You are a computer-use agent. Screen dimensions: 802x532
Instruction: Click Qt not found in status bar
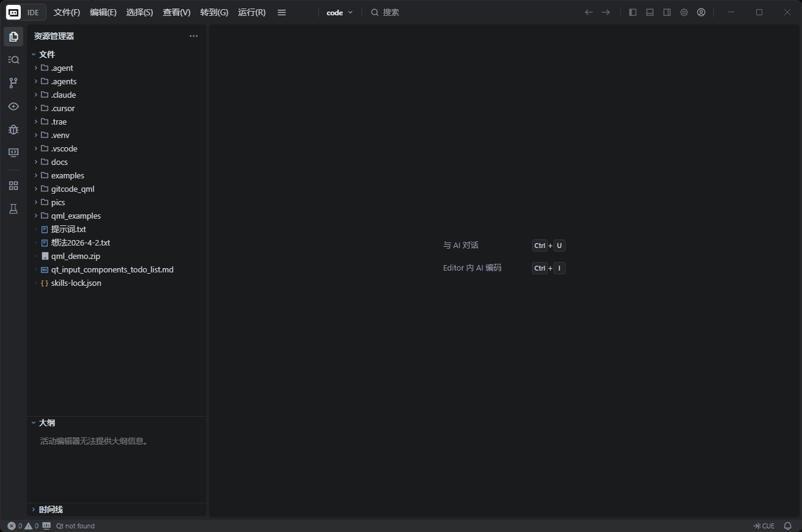coord(75,526)
